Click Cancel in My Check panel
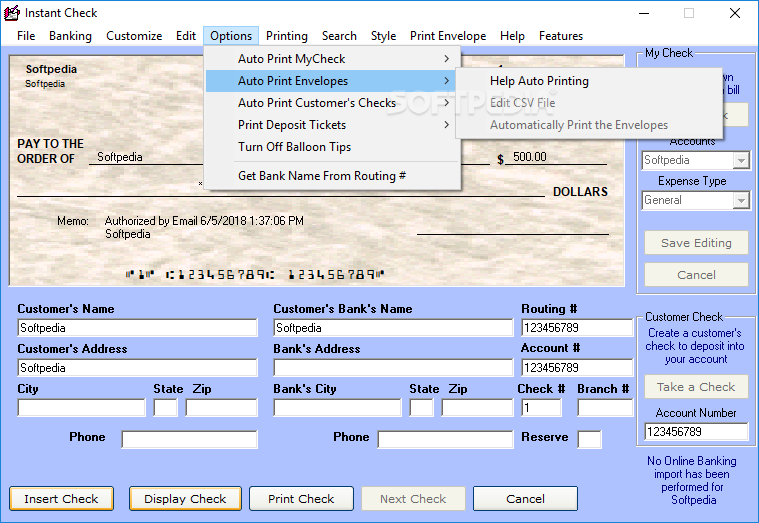Image resolution: width=759 pixels, height=523 pixels. (x=696, y=275)
